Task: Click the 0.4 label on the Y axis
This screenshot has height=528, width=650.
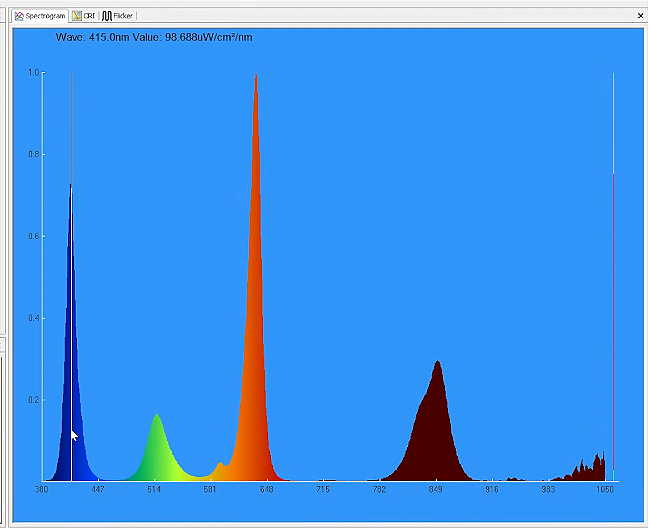Action: point(34,318)
